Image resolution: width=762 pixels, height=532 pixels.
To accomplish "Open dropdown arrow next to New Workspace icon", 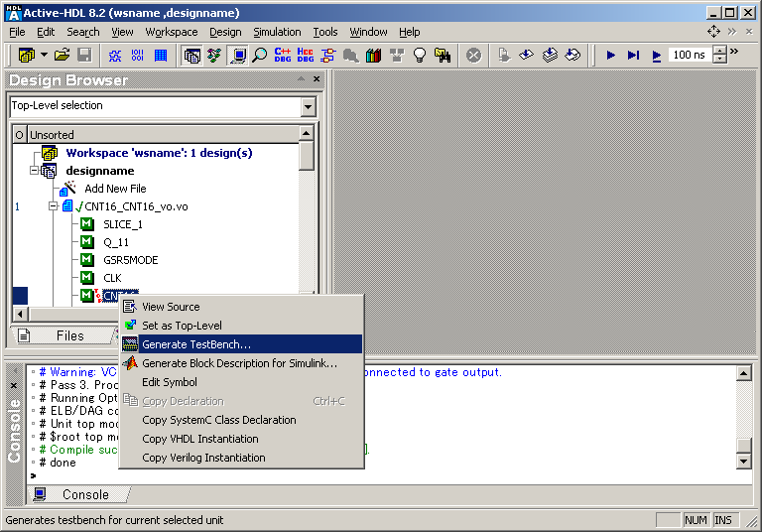I will coord(44,55).
